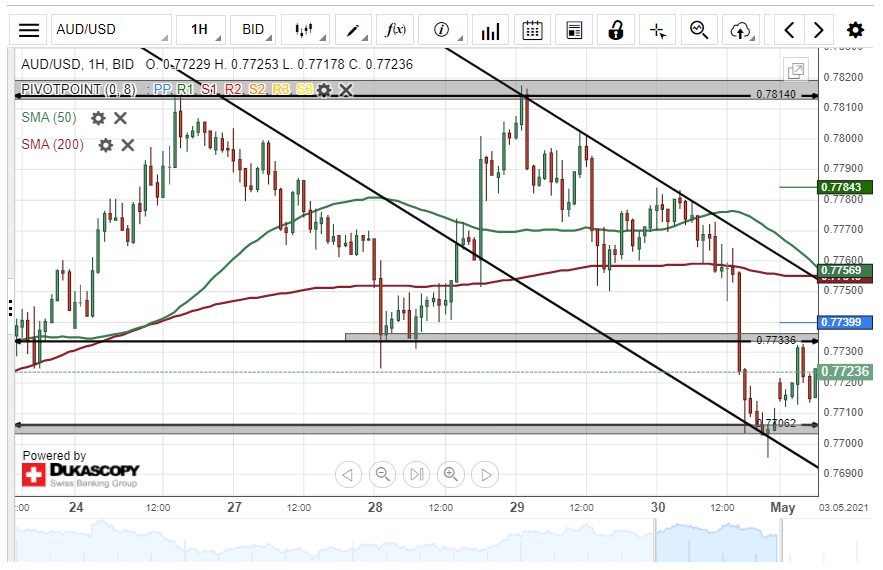Click the S2 pivot label
Image resolution: width=883 pixels, height=570 pixels.
(x=257, y=90)
